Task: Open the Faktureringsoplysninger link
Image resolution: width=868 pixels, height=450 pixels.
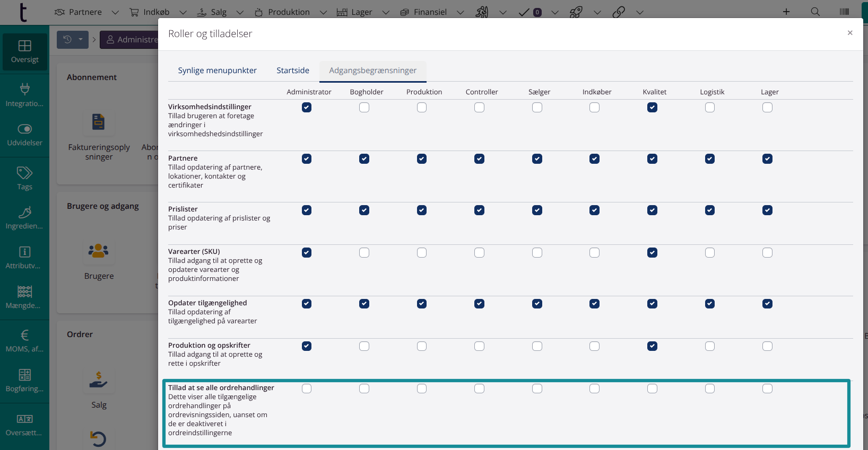Action: (99, 152)
